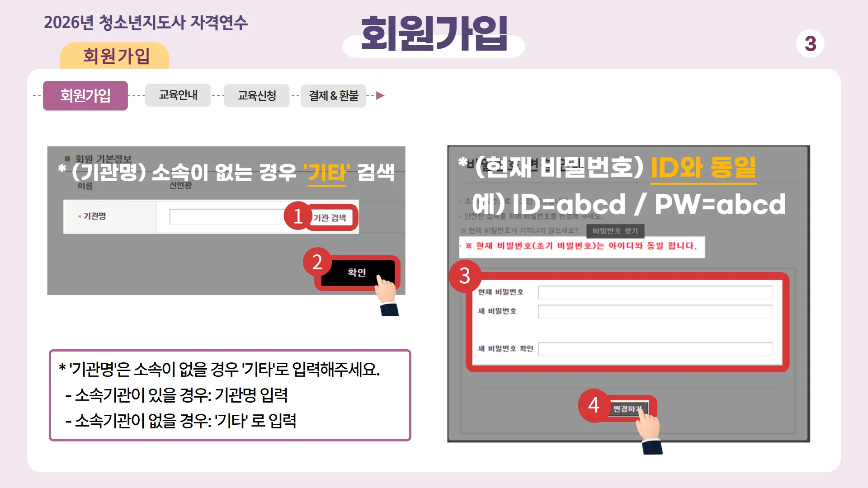The width and height of the screenshot is (868, 488).
Task: Click the 비밀번호 찾기 button
Action: coord(615,231)
